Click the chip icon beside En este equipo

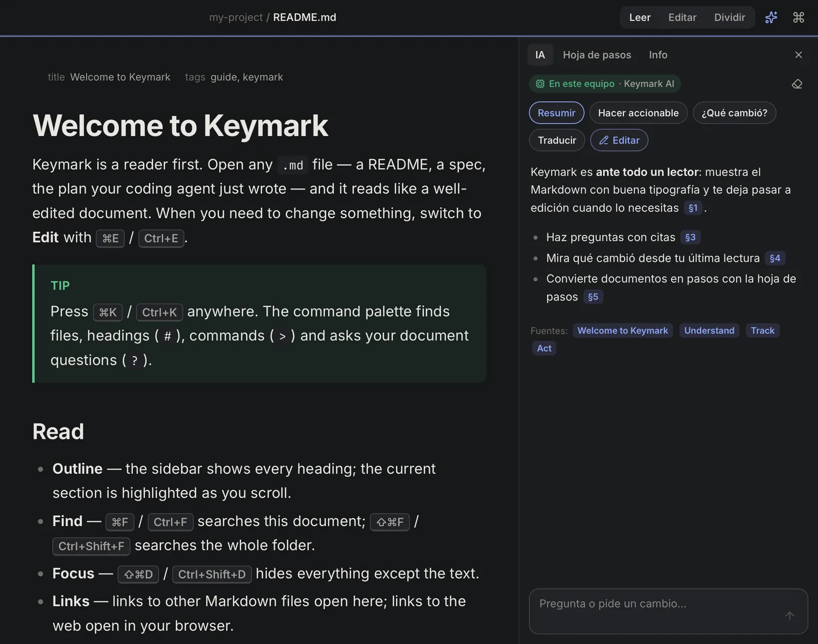point(540,84)
